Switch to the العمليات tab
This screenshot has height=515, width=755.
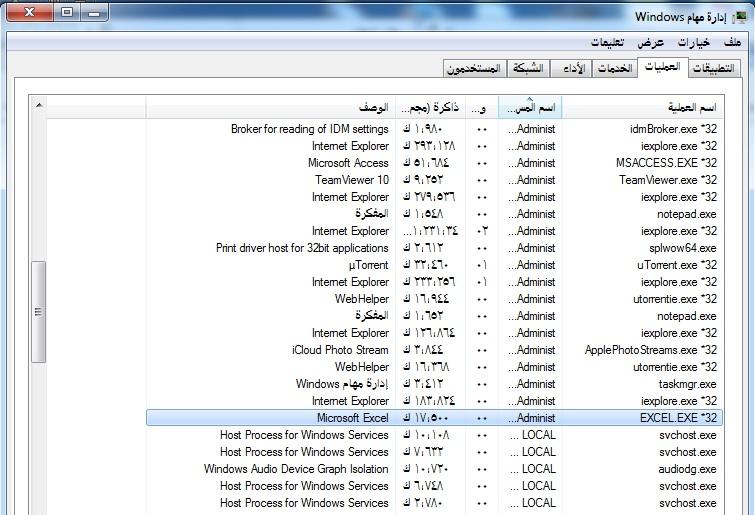pos(663,67)
